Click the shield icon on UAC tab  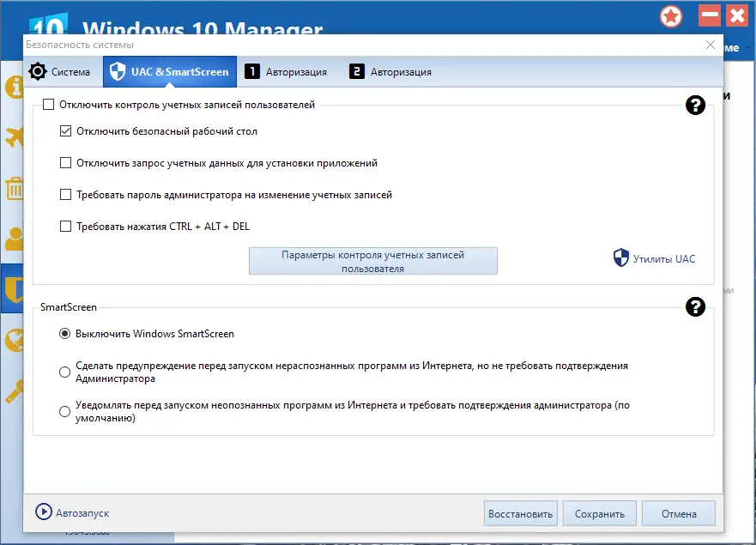pyautogui.click(x=118, y=71)
